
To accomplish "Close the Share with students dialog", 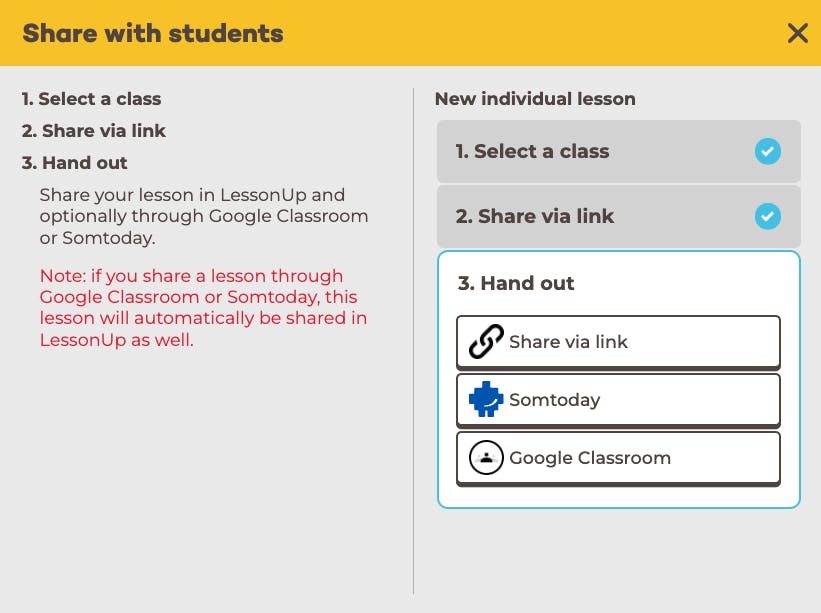I will tap(797, 33).
